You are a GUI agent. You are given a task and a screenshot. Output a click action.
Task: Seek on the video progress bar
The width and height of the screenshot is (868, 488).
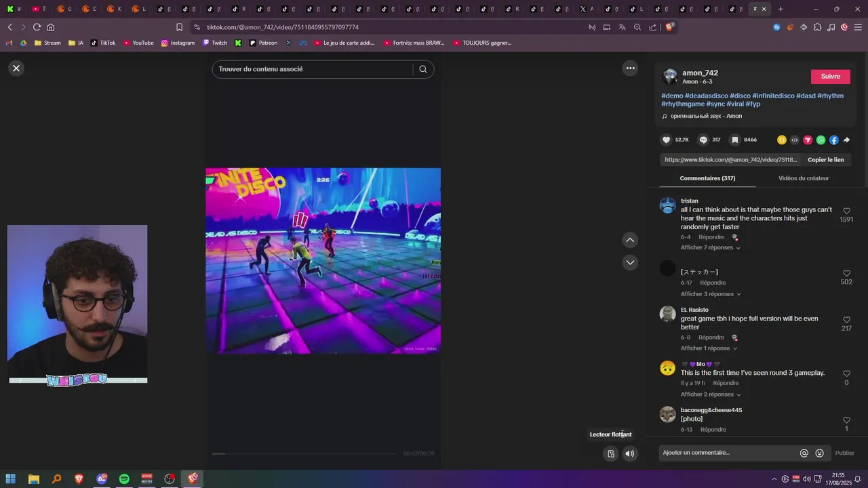pos(304,453)
